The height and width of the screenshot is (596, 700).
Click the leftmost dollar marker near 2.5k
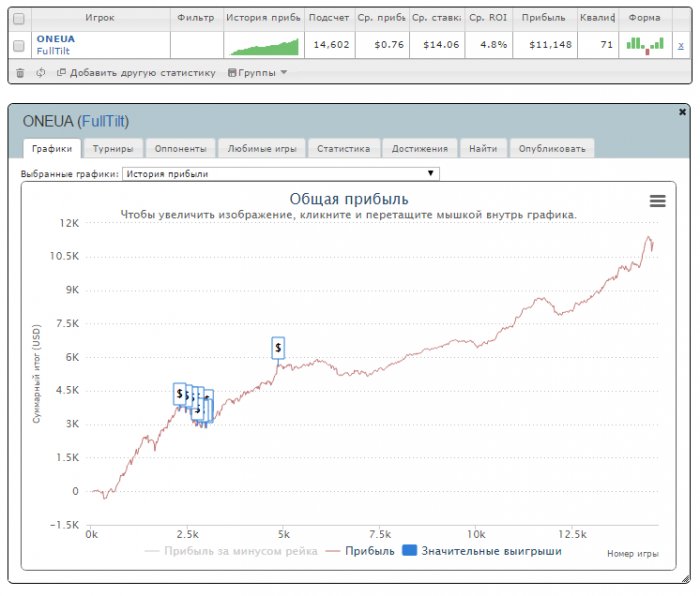pos(179,394)
